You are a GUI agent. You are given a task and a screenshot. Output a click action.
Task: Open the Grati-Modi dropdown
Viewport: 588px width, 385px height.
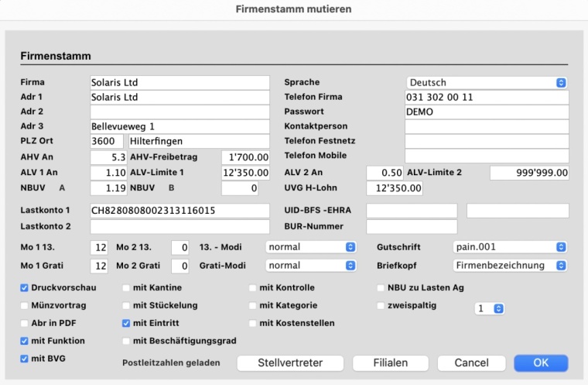[x=310, y=266]
